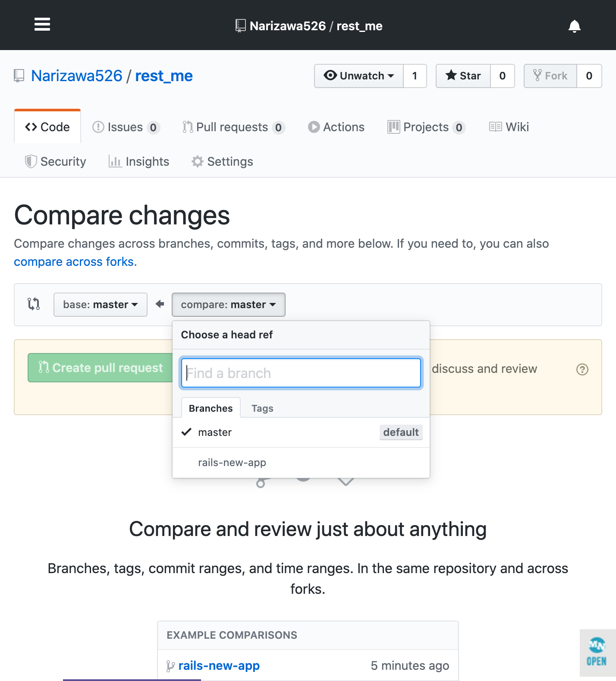Image resolution: width=616 pixels, height=681 pixels.
Task: Click rest_me in the dark top bar
Action: coord(359,26)
